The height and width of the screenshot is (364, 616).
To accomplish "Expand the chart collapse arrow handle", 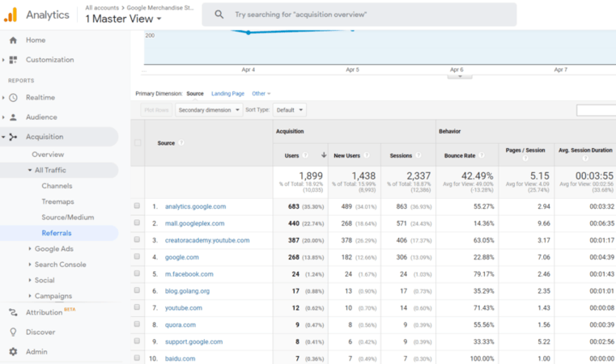I will point(460,77).
